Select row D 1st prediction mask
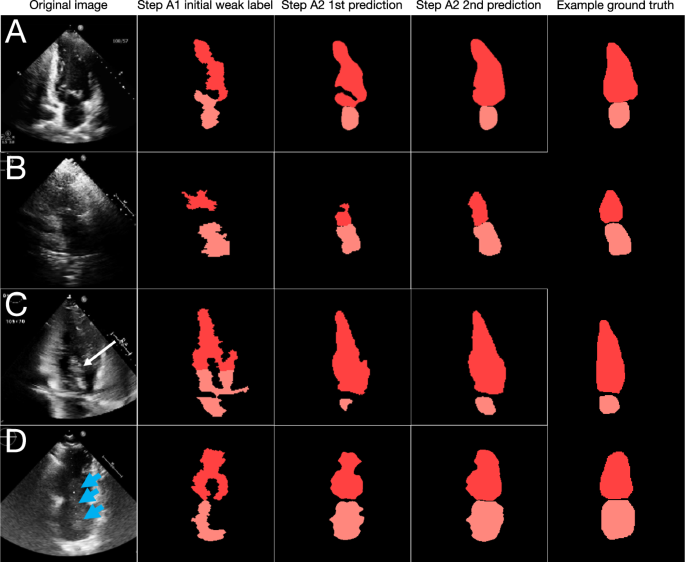685x562 pixels. pyautogui.click(x=346, y=496)
